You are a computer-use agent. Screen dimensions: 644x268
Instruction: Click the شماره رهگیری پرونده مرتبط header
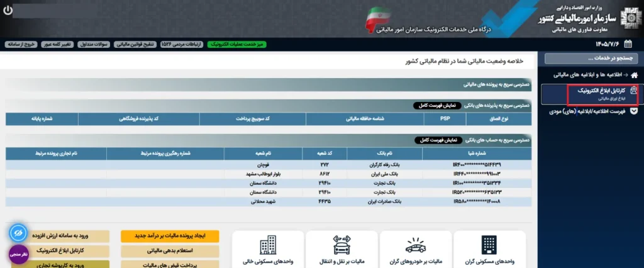click(x=165, y=154)
